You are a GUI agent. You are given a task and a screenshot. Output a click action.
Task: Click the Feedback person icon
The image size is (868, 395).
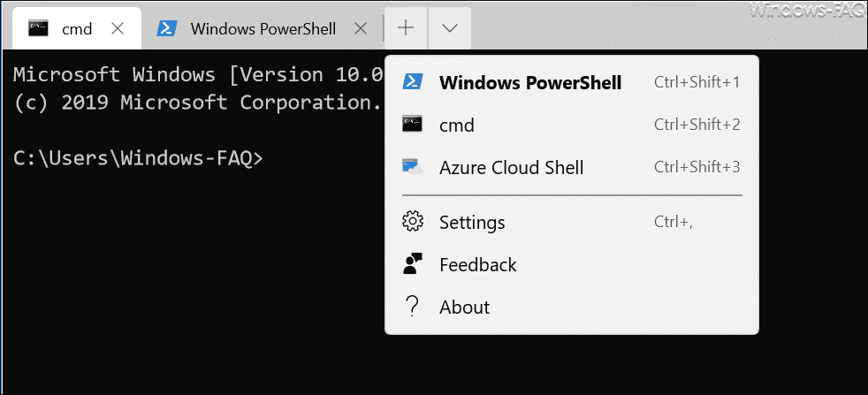point(413,264)
